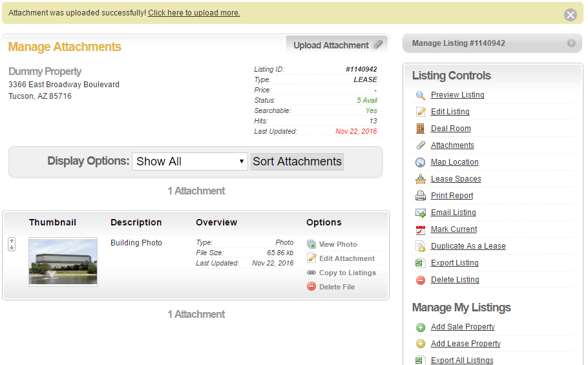This screenshot has width=588, height=365.
Task: Click the 'Click here to upload more' link
Action: [x=194, y=13]
